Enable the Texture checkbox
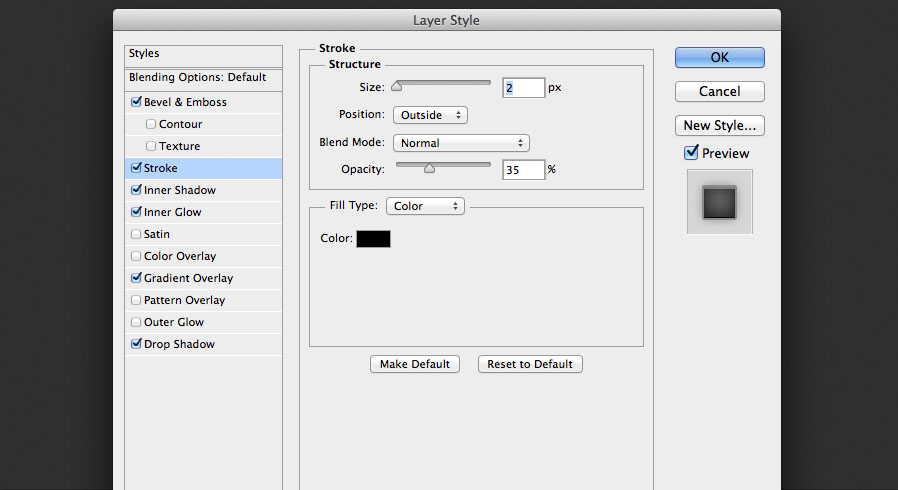This screenshot has width=898, height=490. pyautogui.click(x=151, y=146)
